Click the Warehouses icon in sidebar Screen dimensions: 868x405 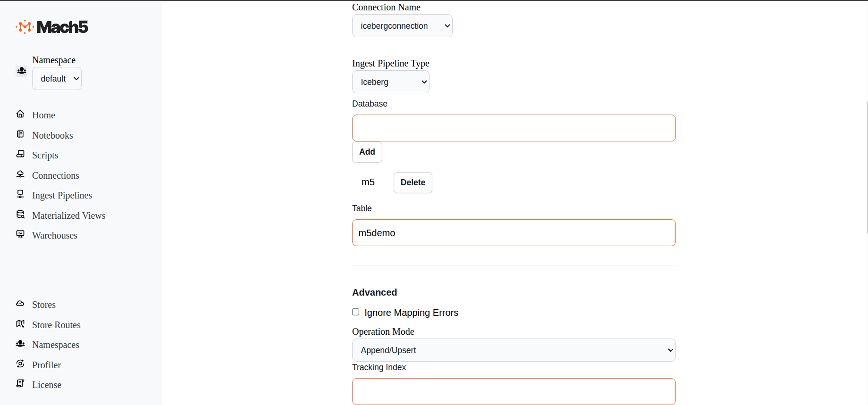coord(20,234)
